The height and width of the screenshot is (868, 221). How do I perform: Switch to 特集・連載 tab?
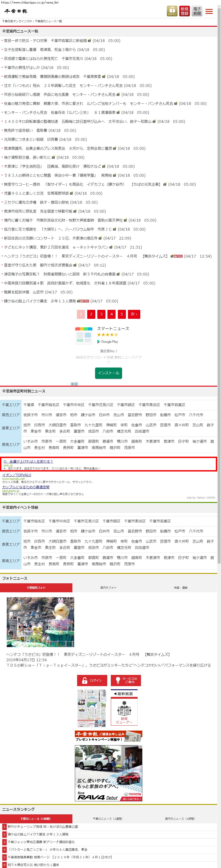click(x=181, y=588)
